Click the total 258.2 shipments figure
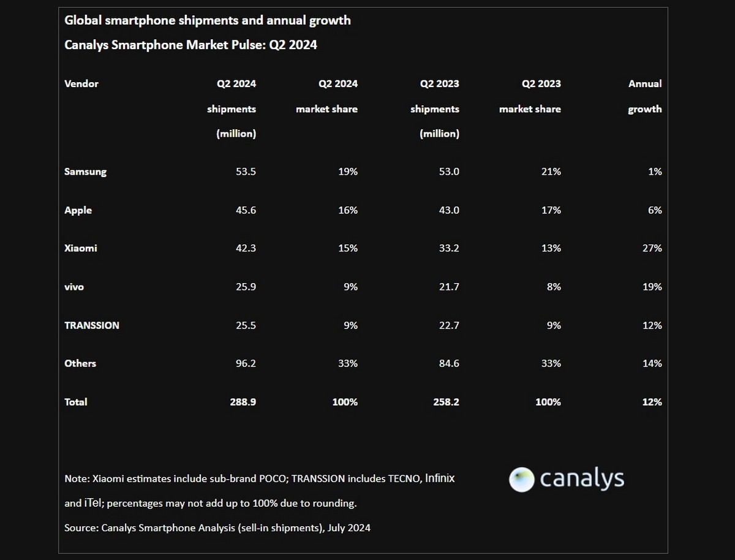 [x=445, y=402]
